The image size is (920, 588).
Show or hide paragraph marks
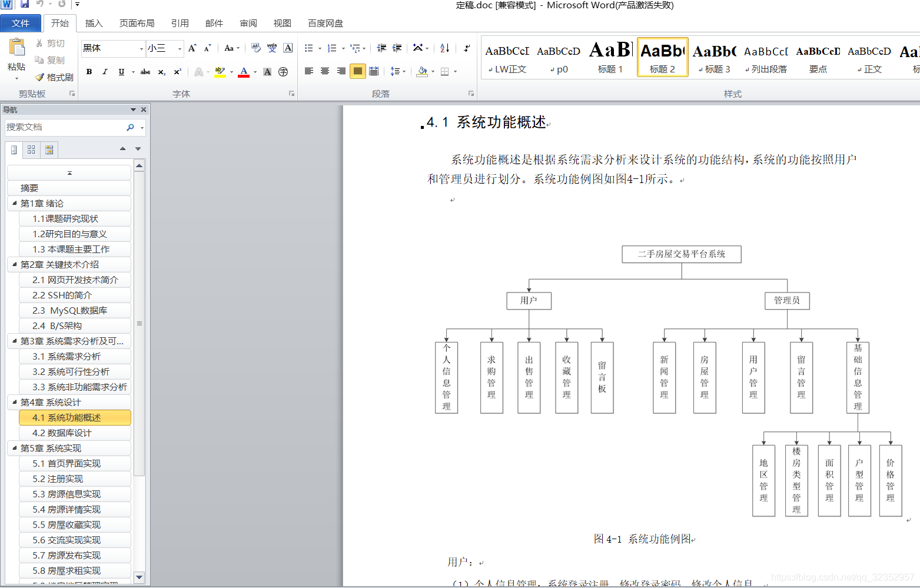click(467, 48)
